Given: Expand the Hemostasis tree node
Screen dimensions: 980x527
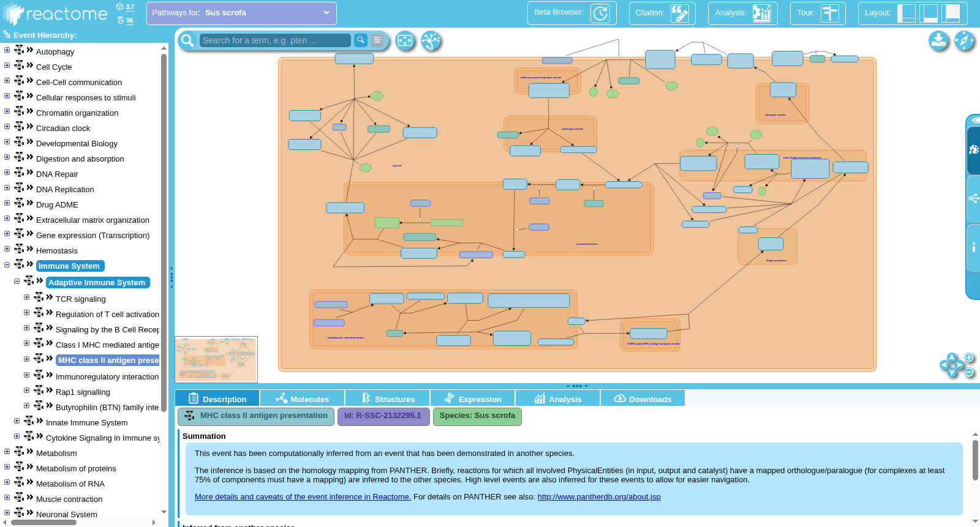Looking at the screenshot, I should coord(7,249).
